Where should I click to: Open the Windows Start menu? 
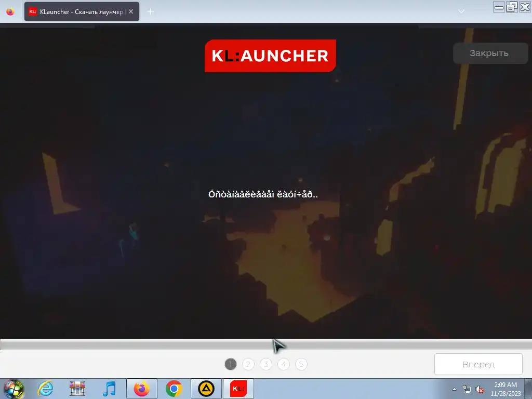click(x=14, y=389)
